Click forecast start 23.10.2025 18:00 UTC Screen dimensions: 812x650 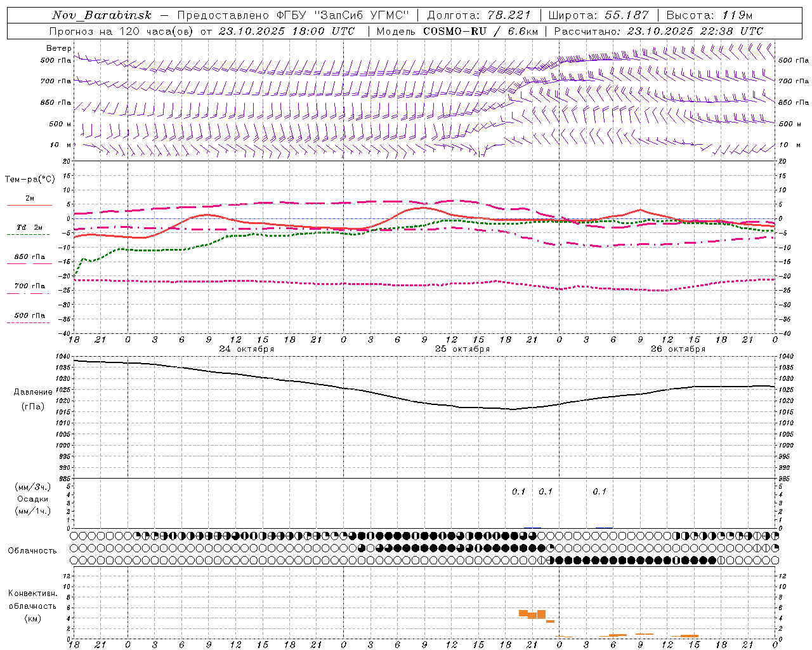click(286, 31)
